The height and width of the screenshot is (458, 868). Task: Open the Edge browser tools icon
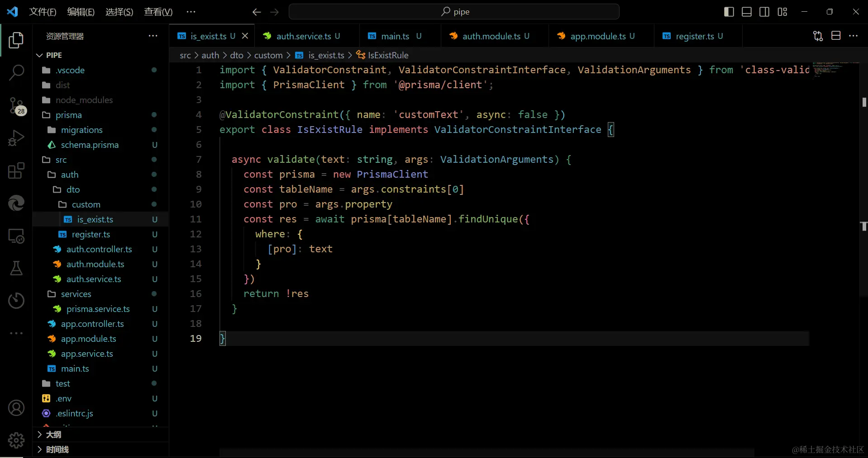(x=16, y=203)
